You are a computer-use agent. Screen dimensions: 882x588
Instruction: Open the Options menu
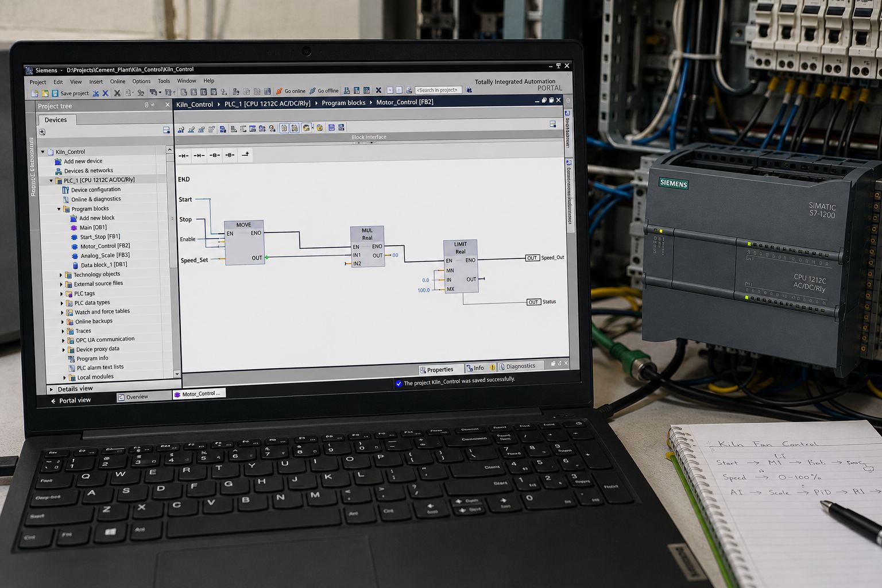pyautogui.click(x=141, y=82)
